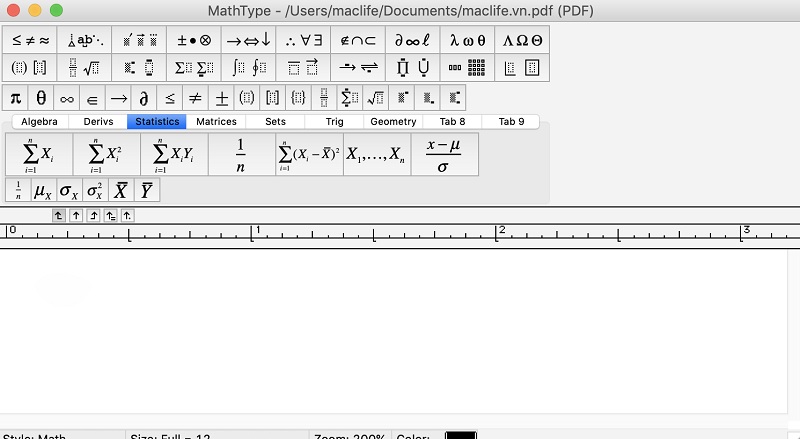Image resolution: width=800 pixels, height=439 pixels.
Task: Insert combined sub-superscript template from small bar
Action: point(453,98)
